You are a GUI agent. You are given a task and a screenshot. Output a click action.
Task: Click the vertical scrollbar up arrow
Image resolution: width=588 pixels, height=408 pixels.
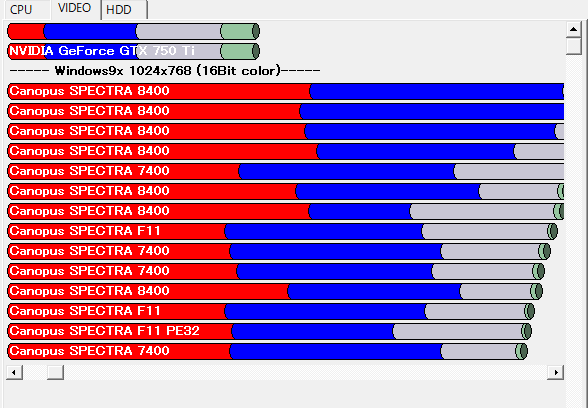[573, 29]
